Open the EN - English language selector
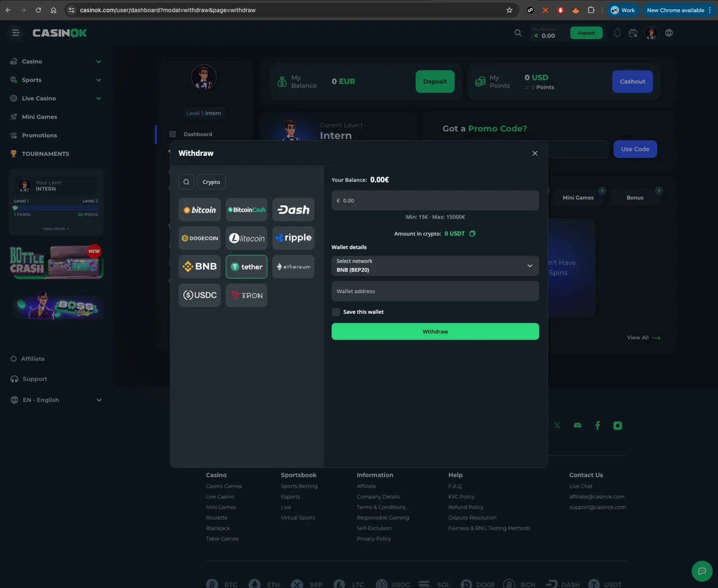The height and width of the screenshot is (588, 718). [x=56, y=400]
